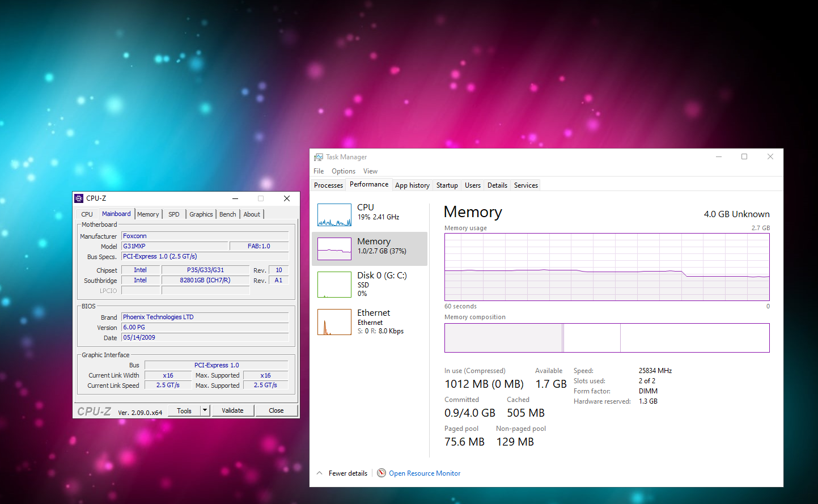Open the CPU tab in CPU-Z
818x504 pixels.
pyautogui.click(x=87, y=214)
